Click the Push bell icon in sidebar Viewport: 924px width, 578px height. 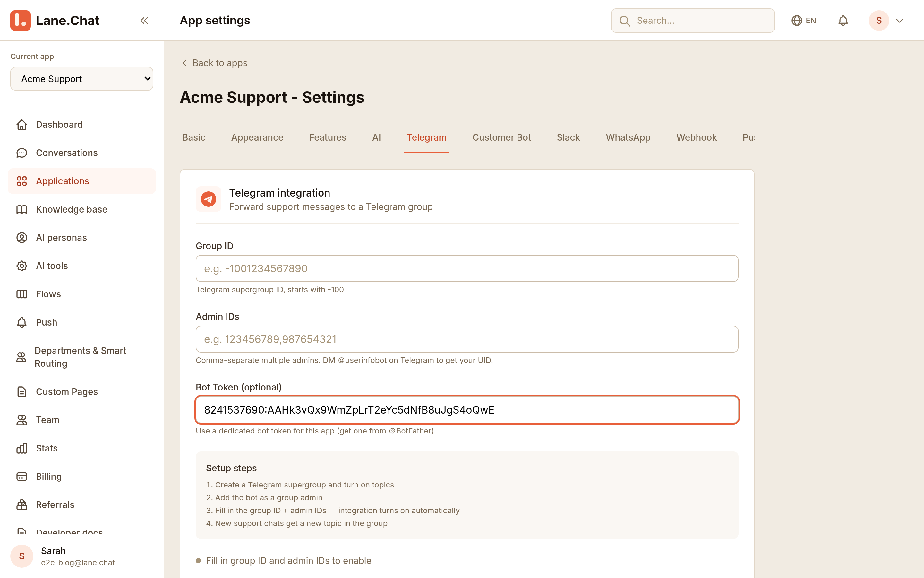[22, 323]
